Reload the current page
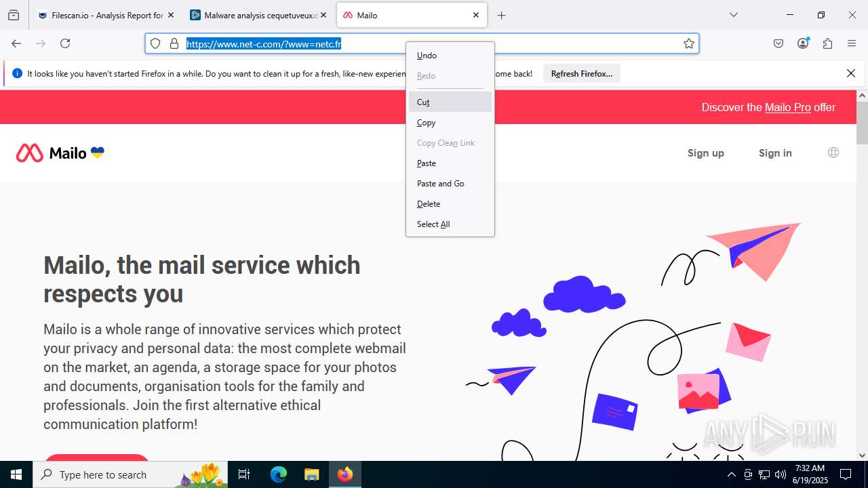The image size is (868, 488). (65, 43)
